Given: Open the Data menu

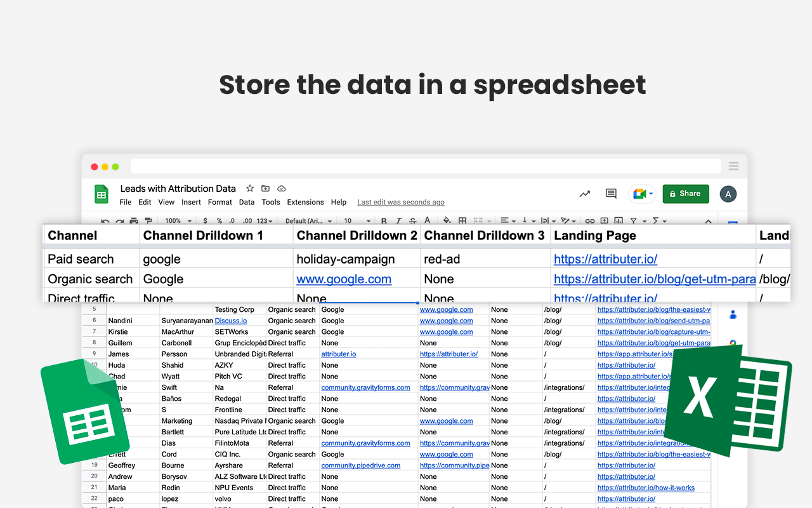Looking at the screenshot, I should [x=246, y=202].
